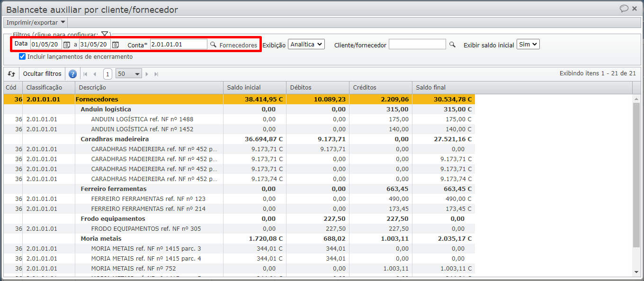Image resolution: width=644 pixels, height=281 pixels.
Task: Open the Exibição Analítica dropdown
Action: click(306, 44)
